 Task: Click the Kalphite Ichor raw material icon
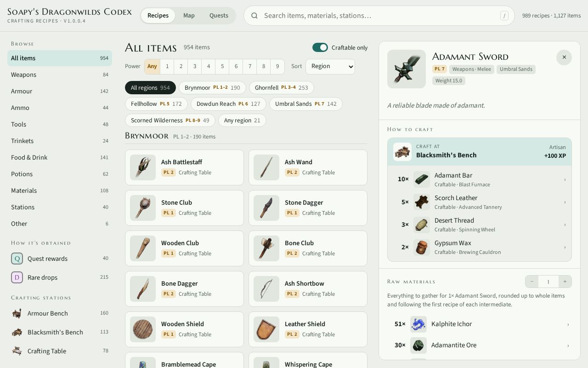[x=418, y=324]
